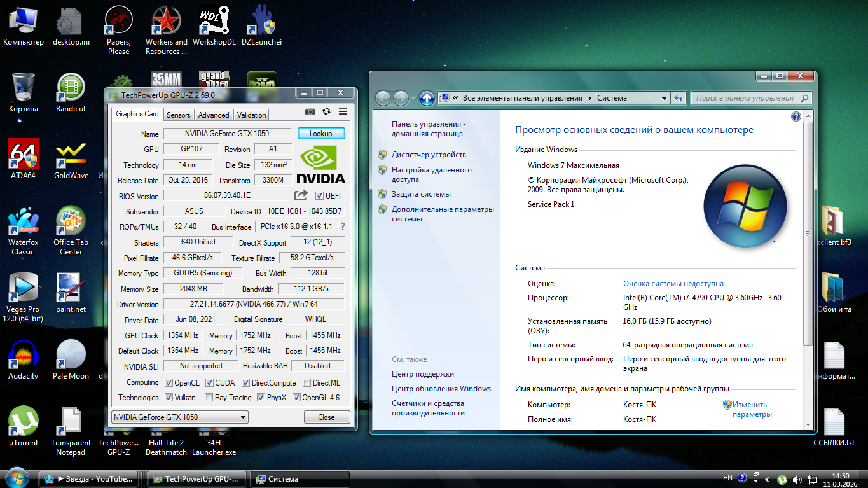Click the GPU-Z refresh icon
Image resolution: width=868 pixels, height=488 pixels.
(x=326, y=112)
